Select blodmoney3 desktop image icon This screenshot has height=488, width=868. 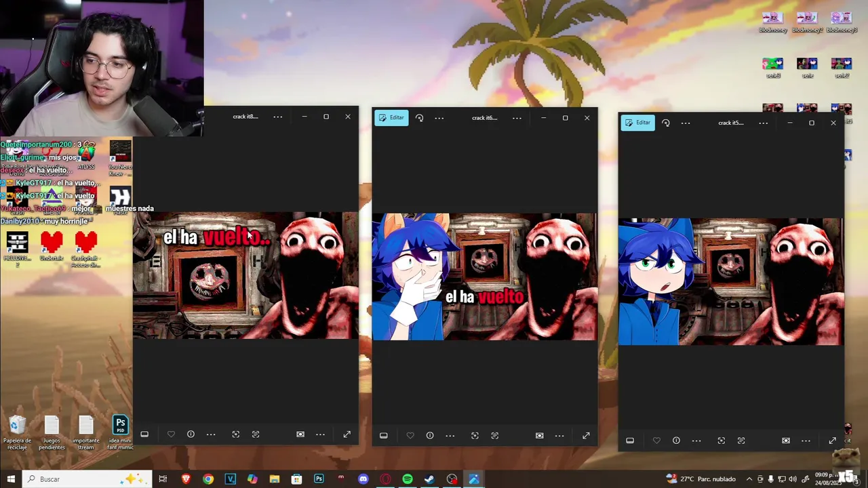[x=842, y=22]
